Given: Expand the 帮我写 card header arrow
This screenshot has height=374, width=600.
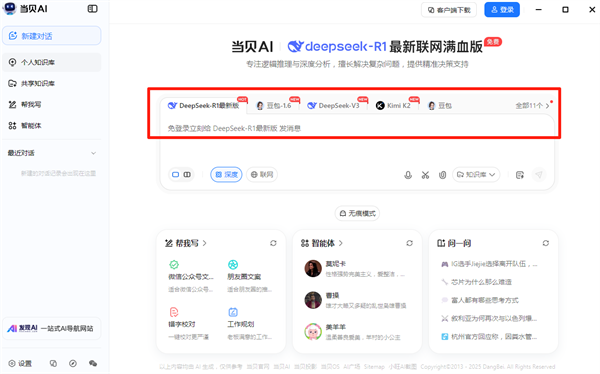Looking at the screenshot, I should tap(205, 243).
